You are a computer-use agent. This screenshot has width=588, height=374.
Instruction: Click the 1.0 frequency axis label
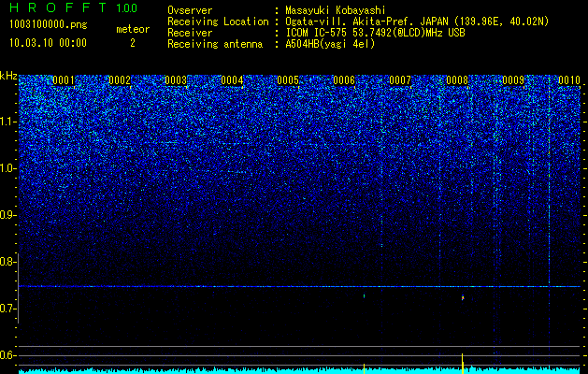click(x=8, y=168)
